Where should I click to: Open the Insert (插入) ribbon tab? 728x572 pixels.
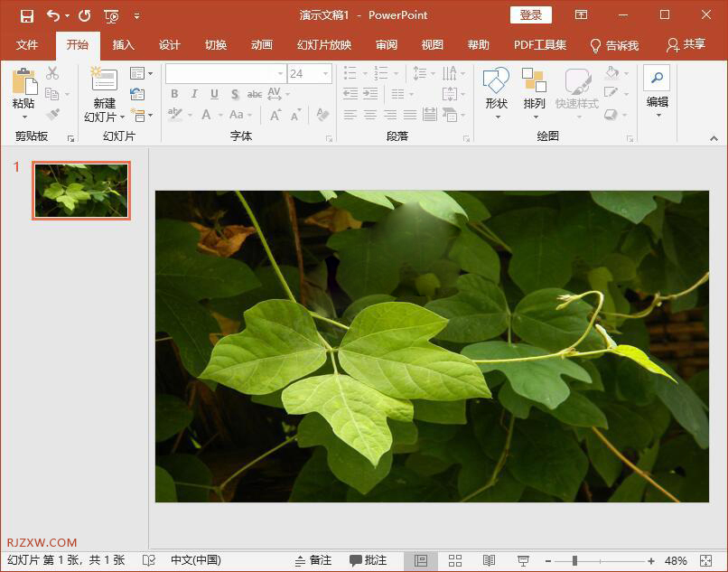pyautogui.click(x=123, y=45)
